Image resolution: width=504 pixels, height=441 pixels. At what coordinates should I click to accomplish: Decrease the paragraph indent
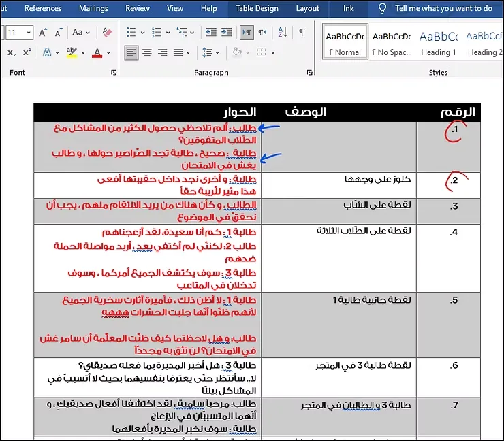(211, 33)
